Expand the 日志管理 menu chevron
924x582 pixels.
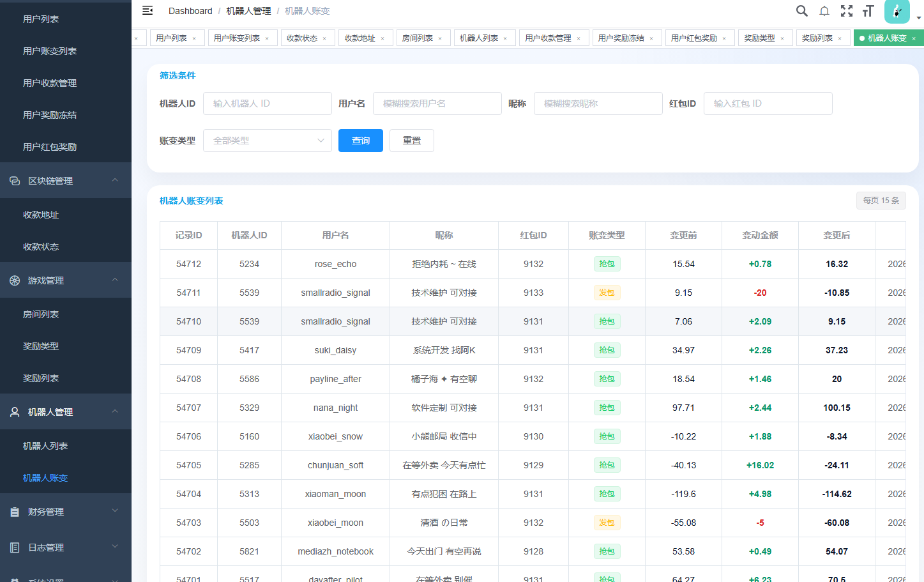coord(115,547)
